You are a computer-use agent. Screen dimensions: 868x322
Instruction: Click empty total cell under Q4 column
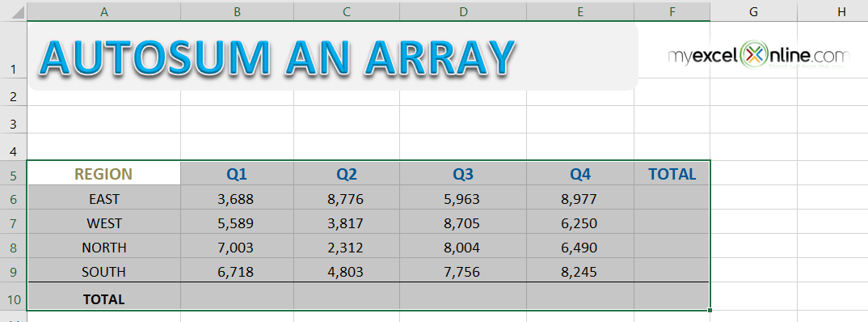(580, 296)
